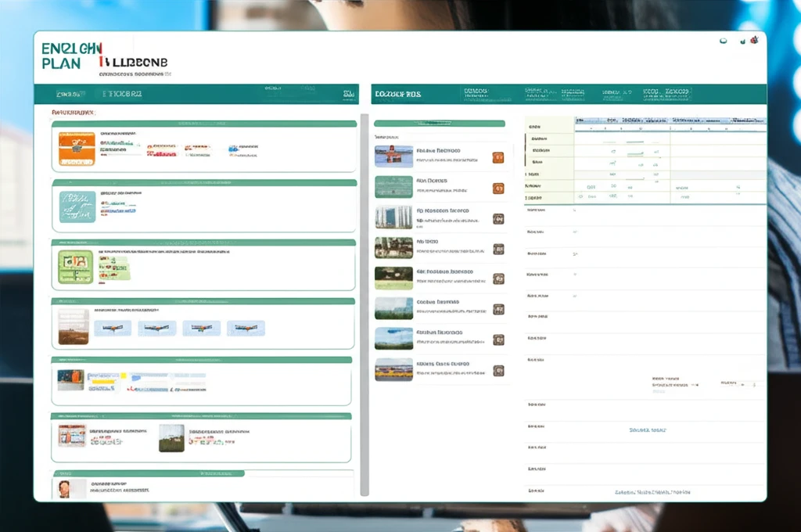Open the brown landscape thumbnail beside the airplane images

point(74,326)
